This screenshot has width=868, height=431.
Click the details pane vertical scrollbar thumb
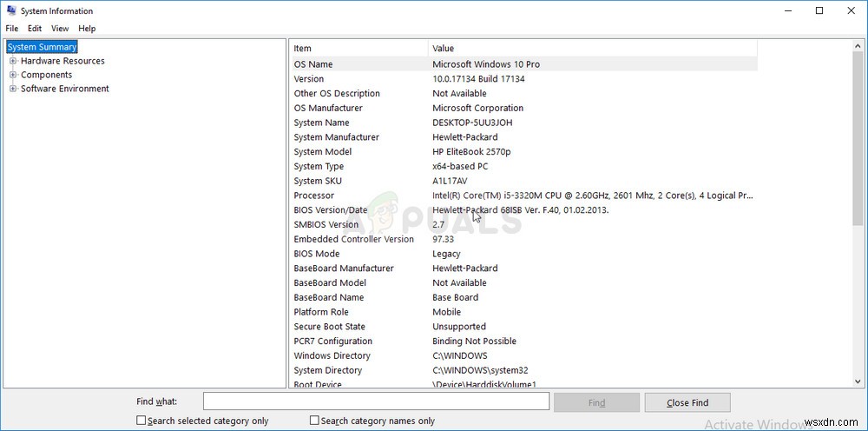tap(858, 138)
